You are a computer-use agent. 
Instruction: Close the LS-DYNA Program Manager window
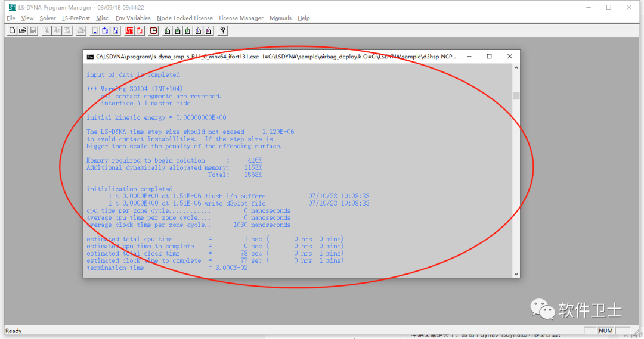coord(629,7)
